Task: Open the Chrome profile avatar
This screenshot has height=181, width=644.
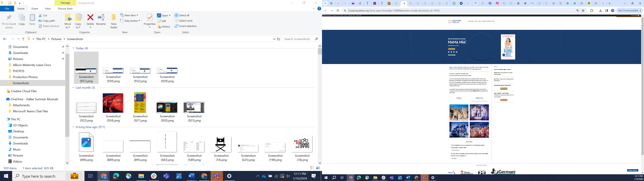Action: 612,11
